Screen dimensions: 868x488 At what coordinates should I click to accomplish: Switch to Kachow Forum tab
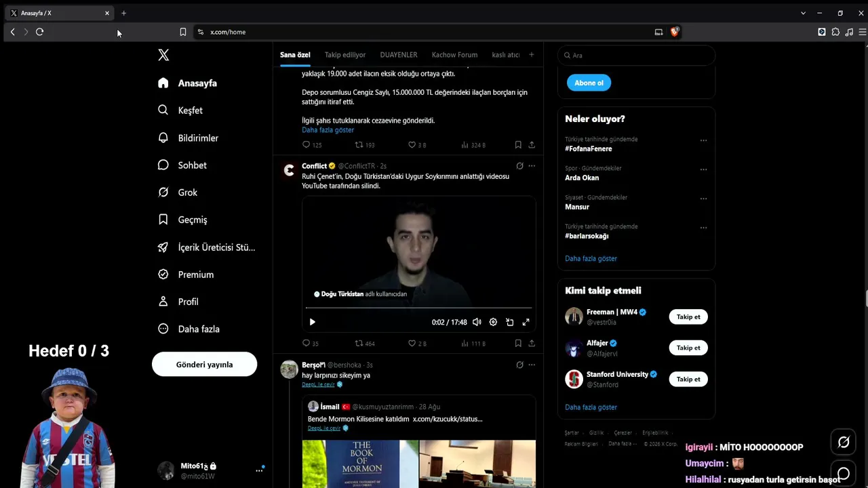click(454, 55)
